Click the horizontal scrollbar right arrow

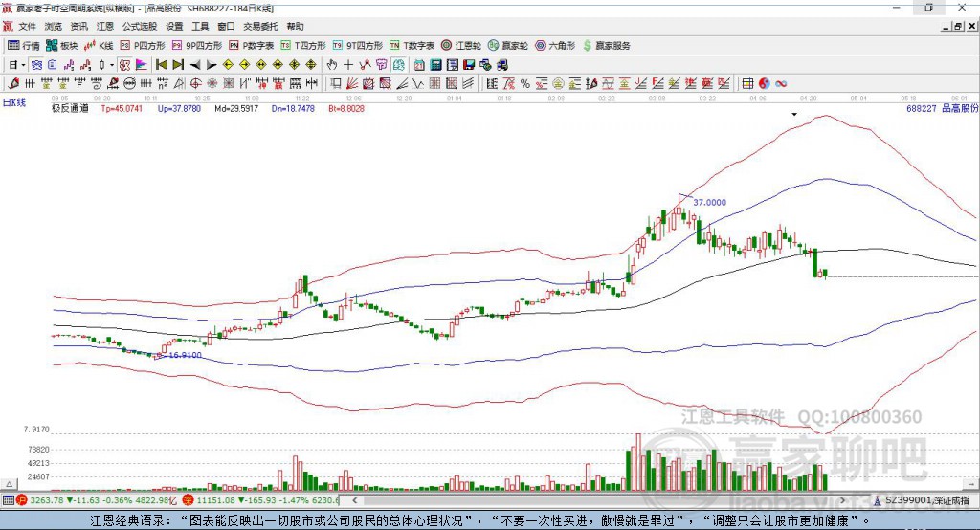click(842, 500)
